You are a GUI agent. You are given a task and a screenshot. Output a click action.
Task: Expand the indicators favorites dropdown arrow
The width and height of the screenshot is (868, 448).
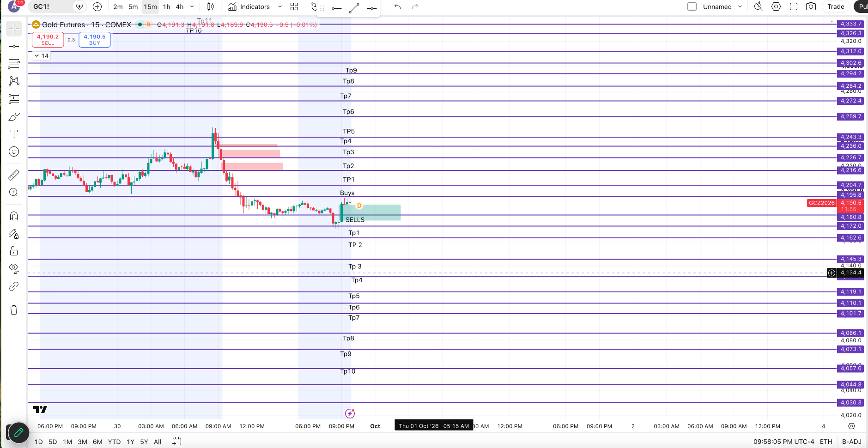coord(279,6)
